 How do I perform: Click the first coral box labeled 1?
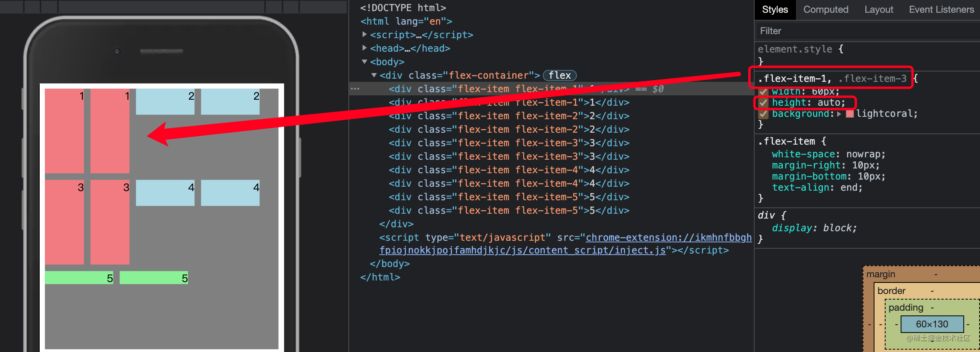tap(64, 131)
